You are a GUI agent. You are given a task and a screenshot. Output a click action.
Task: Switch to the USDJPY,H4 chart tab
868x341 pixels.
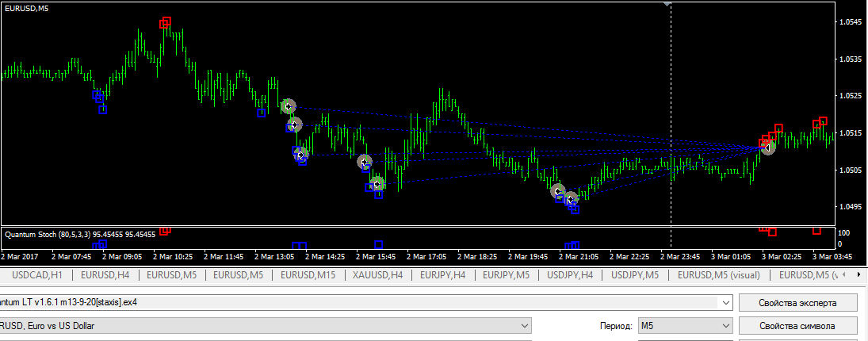point(570,274)
